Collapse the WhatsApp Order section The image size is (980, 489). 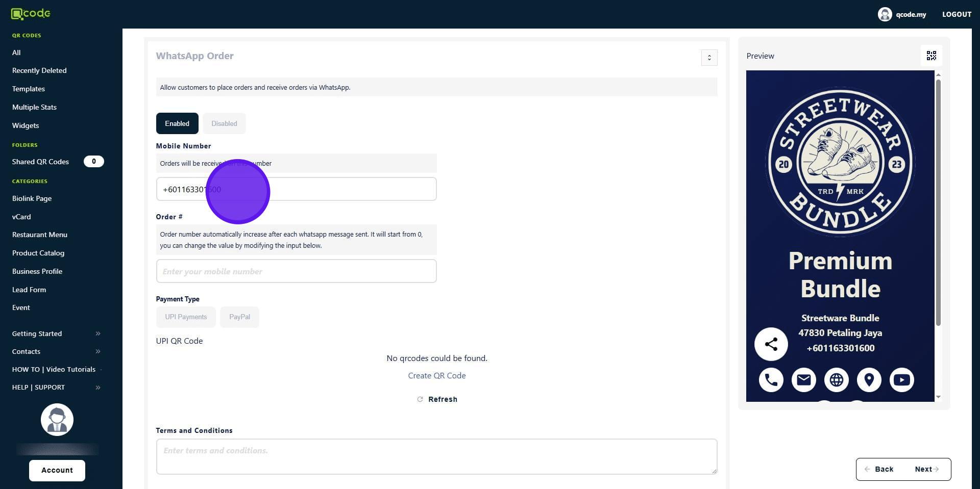coord(709,58)
